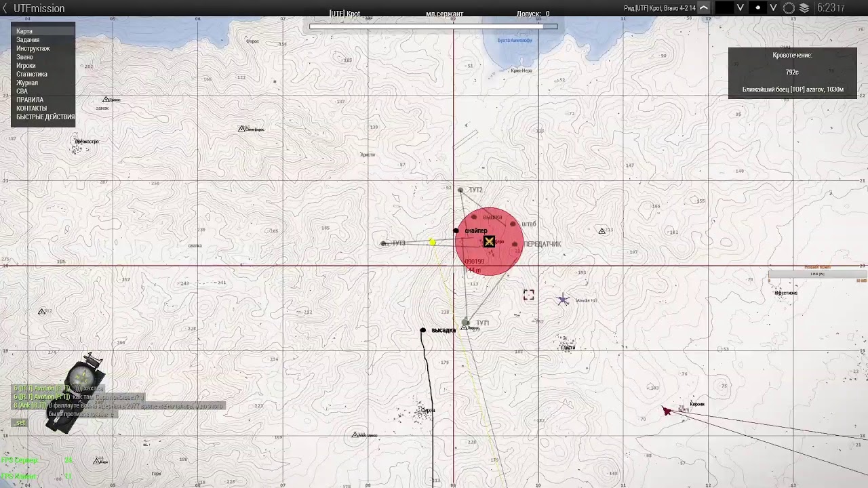868x488 pixels.
Task: Click the ТУТ1 map label
Action: (x=482, y=323)
